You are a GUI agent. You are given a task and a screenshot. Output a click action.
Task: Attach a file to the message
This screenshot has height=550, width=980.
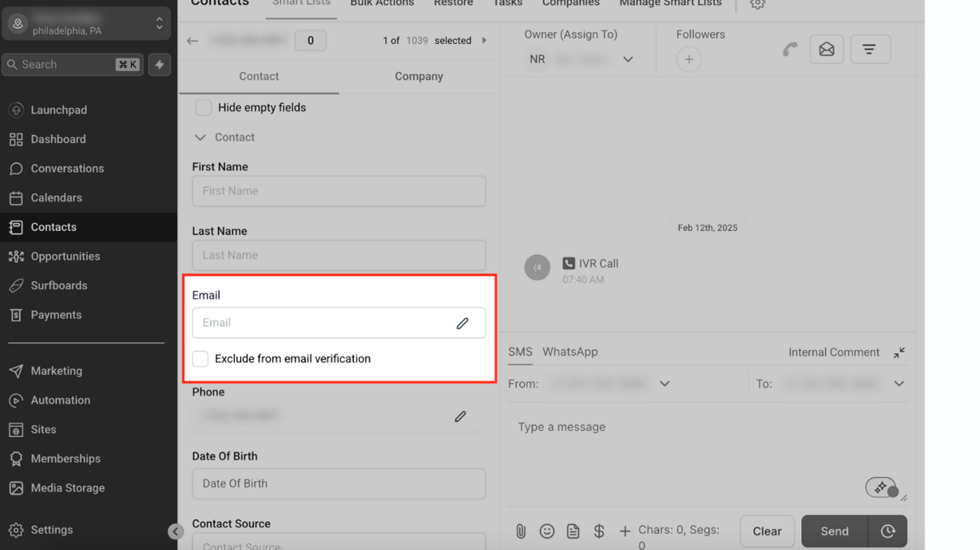pyautogui.click(x=521, y=531)
